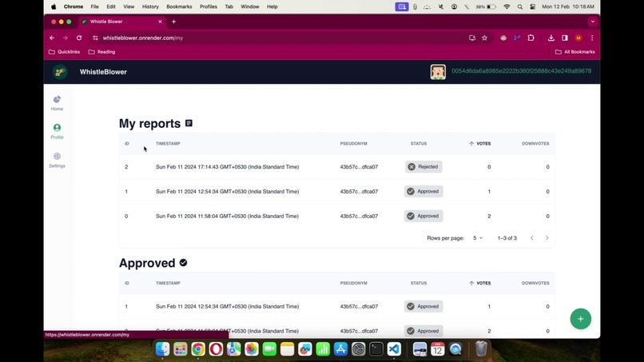Open Finder from the dock

pos(163,349)
